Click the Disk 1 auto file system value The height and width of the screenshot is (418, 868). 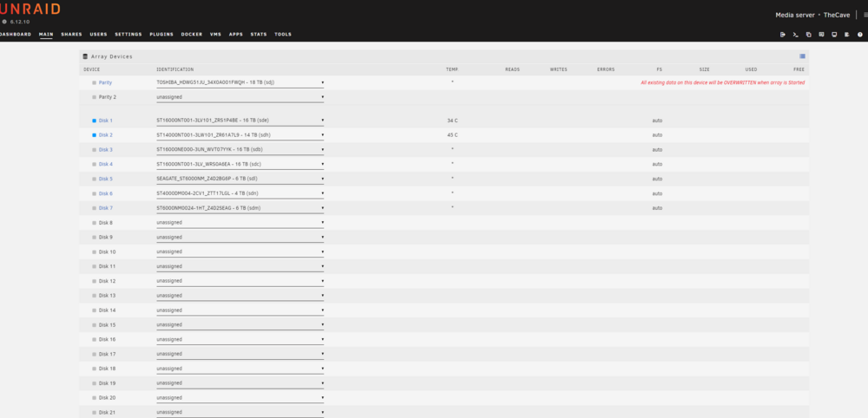[x=657, y=121]
